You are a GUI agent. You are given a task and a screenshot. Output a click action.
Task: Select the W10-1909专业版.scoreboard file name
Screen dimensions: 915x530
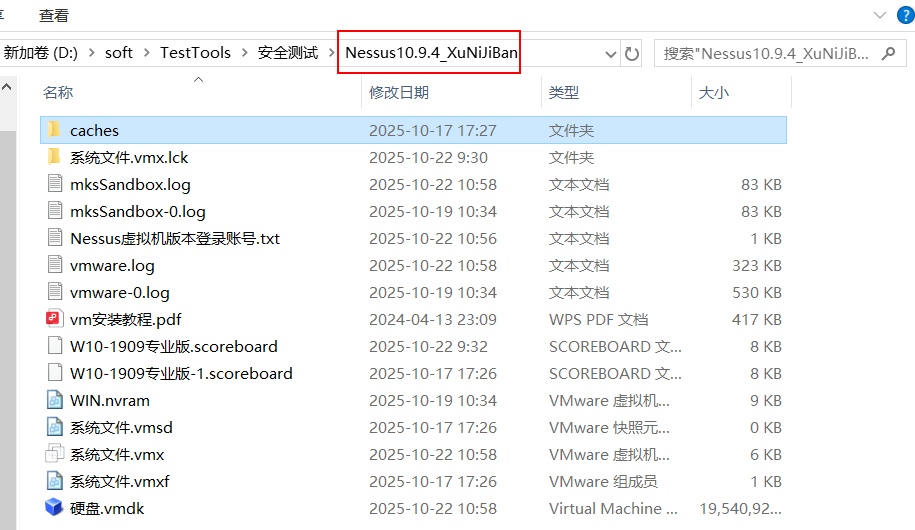[x=174, y=346]
